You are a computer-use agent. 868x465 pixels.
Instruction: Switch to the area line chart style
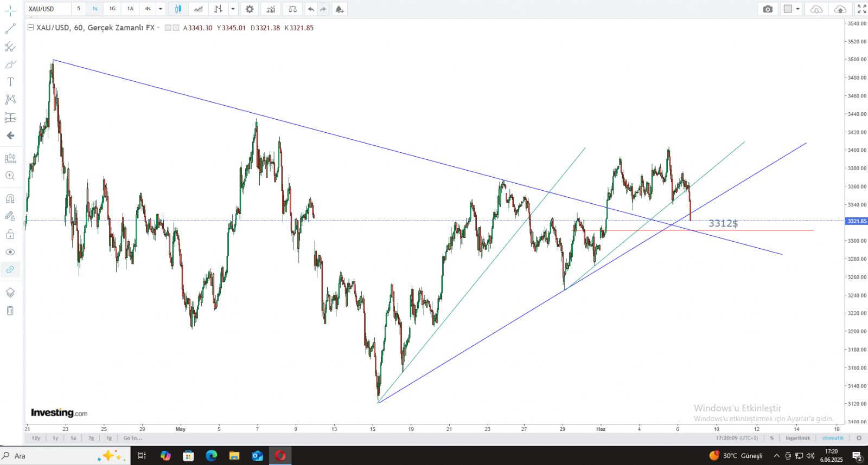[199, 9]
